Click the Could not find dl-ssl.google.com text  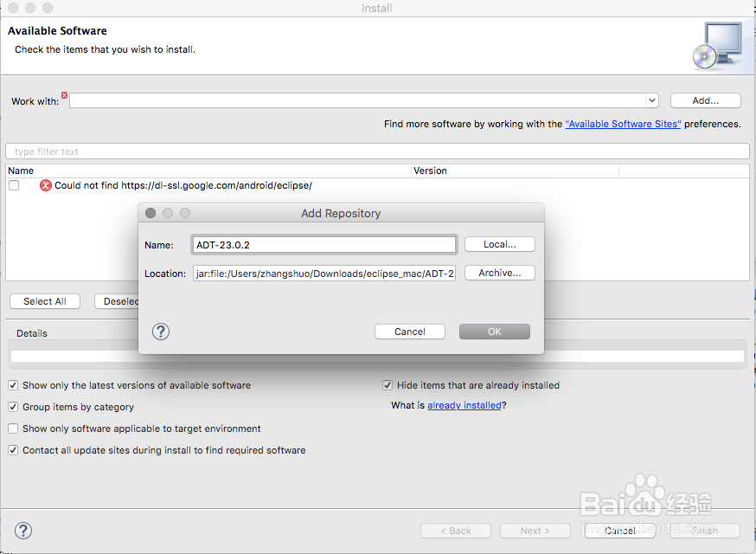pos(183,185)
